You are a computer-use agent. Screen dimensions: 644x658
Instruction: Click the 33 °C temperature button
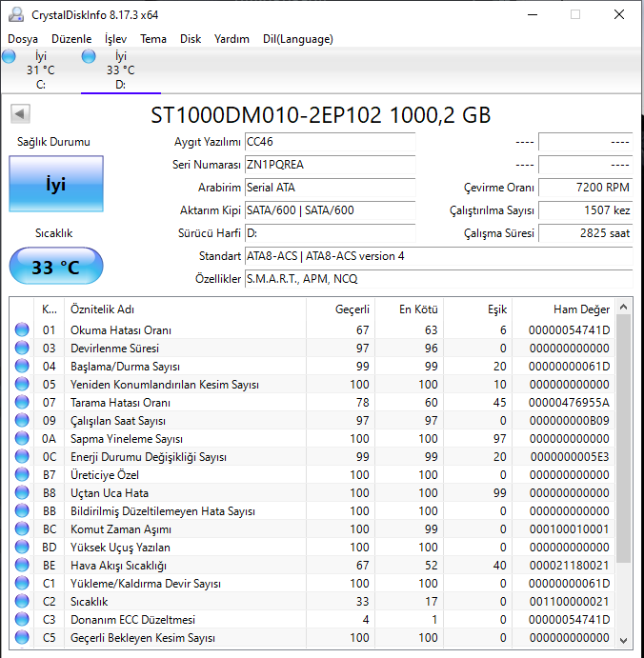[x=56, y=266]
